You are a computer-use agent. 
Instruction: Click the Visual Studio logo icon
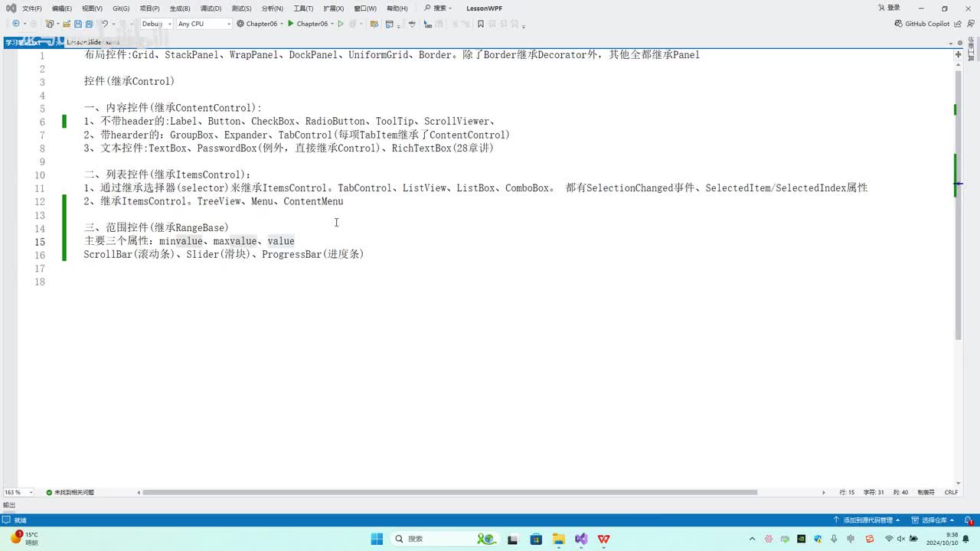pyautogui.click(x=11, y=8)
